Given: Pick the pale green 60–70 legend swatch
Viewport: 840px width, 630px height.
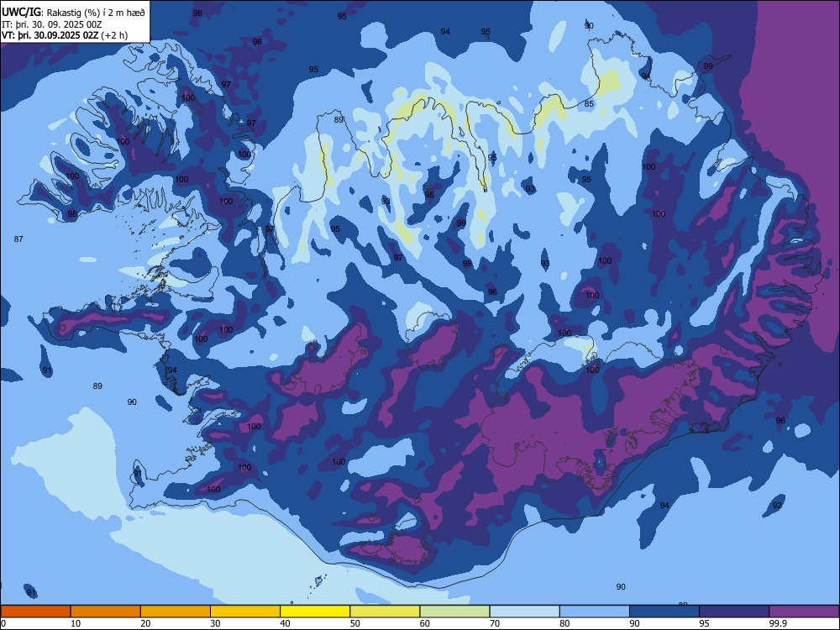Looking at the screenshot, I should 454,612.
